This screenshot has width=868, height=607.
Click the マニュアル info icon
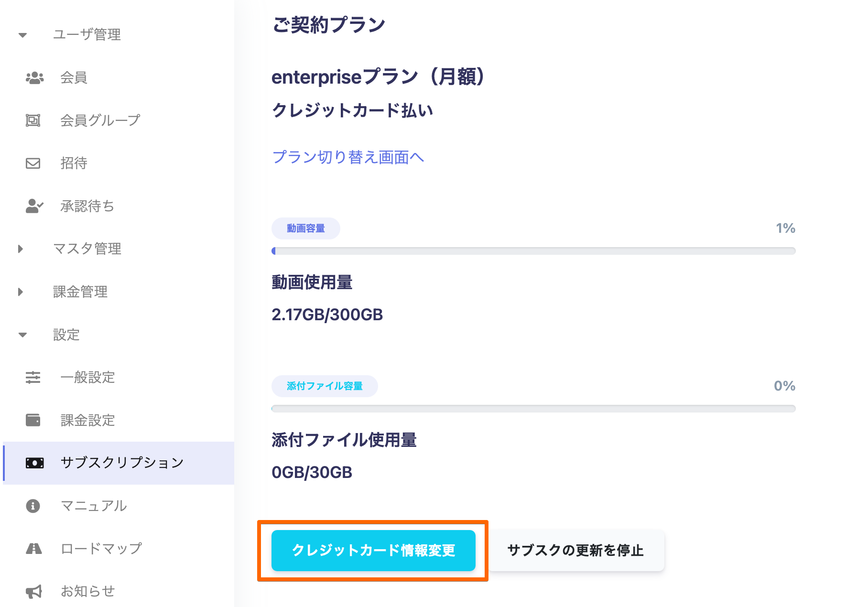(33, 506)
